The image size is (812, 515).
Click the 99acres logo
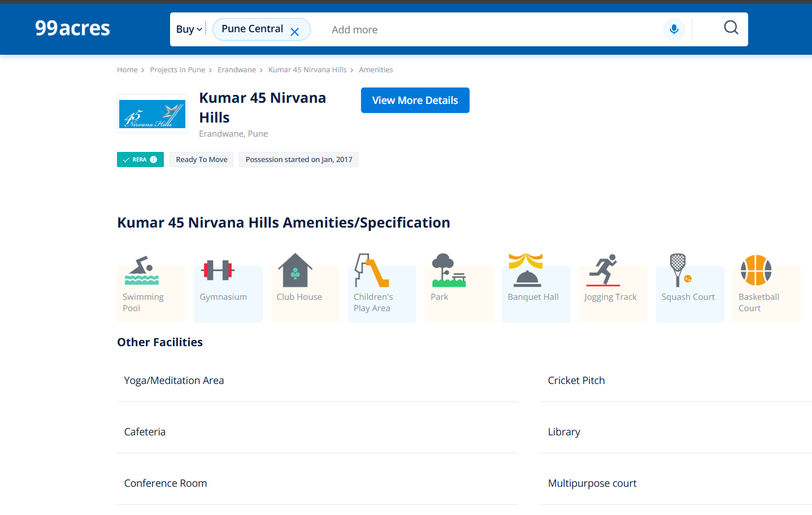coord(72,28)
